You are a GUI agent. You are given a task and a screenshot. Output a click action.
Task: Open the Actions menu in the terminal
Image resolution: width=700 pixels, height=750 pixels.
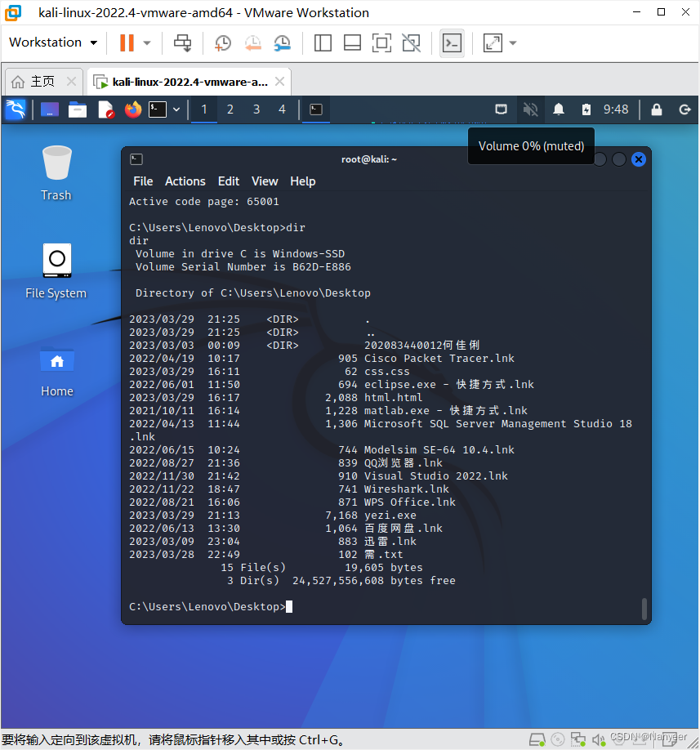click(x=185, y=181)
